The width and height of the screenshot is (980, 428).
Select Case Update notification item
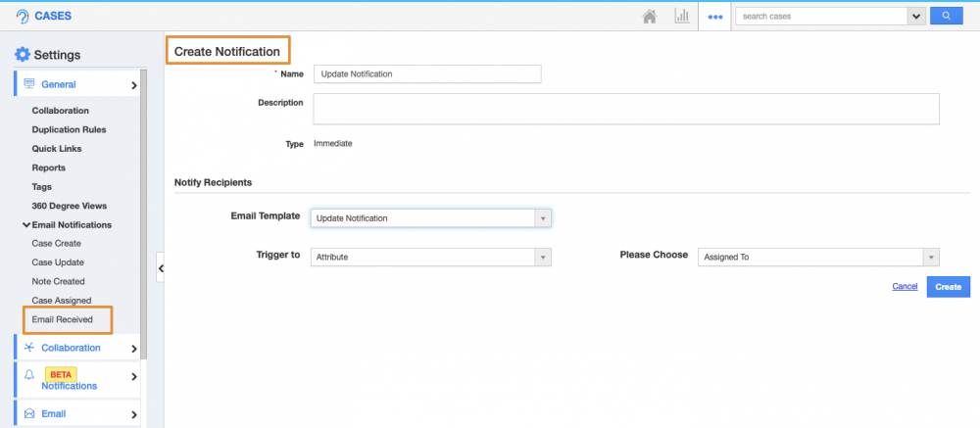(x=58, y=262)
